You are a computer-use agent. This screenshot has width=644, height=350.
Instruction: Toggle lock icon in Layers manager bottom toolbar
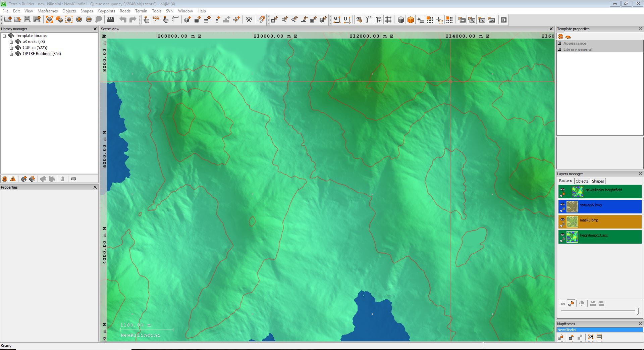tap(571, 303)
